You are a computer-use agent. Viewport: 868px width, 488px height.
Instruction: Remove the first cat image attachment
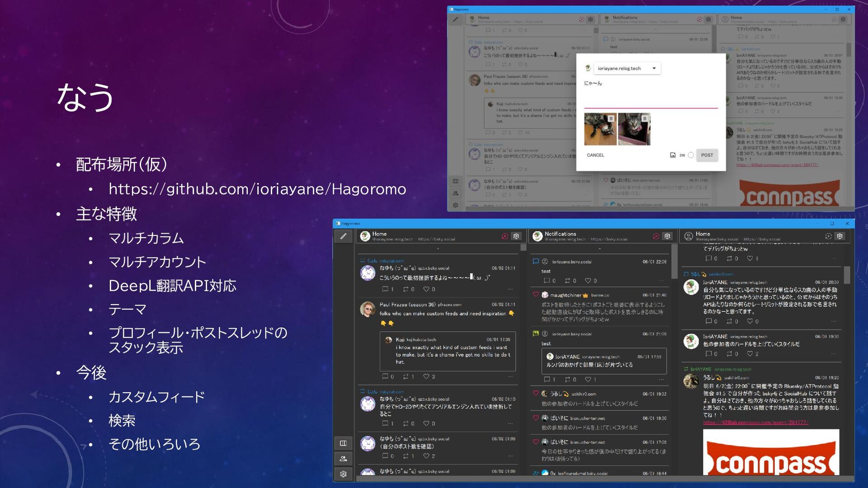(x=611, y=119)
